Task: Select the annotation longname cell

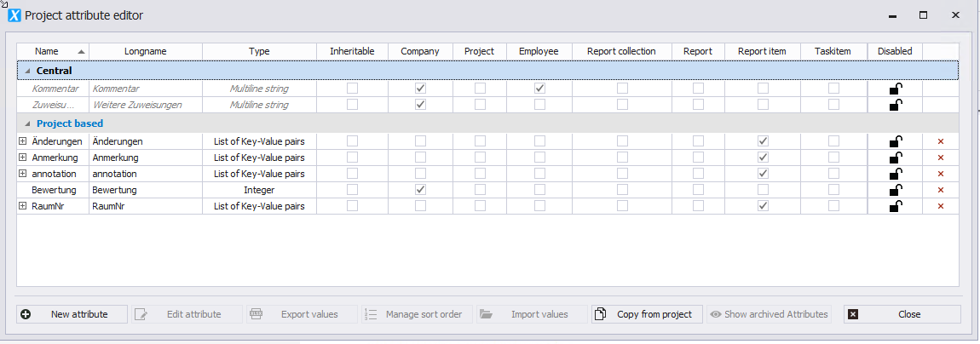Action: pos(146,174)
